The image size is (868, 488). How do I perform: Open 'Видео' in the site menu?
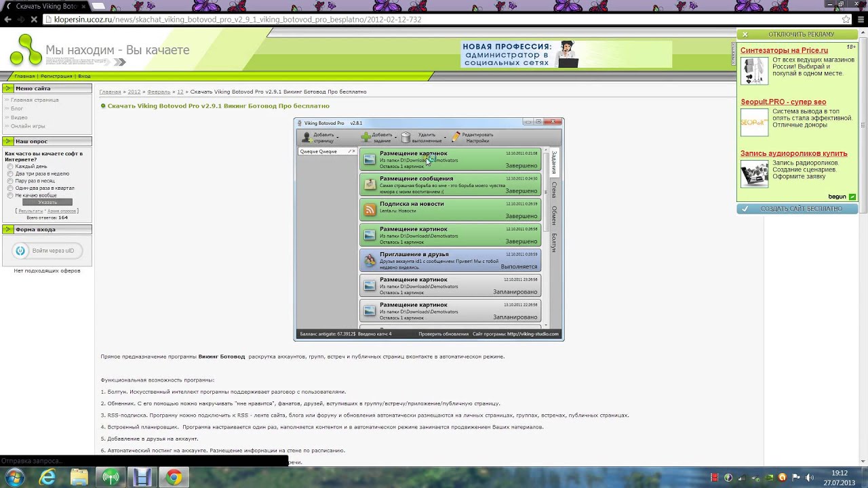[19, 117]
